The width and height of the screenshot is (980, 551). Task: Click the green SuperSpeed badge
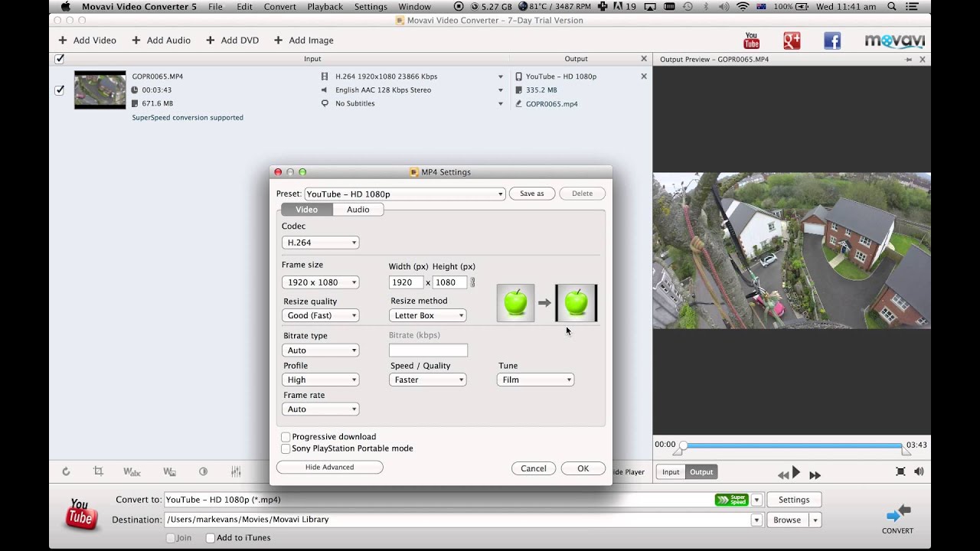point(731,500)
